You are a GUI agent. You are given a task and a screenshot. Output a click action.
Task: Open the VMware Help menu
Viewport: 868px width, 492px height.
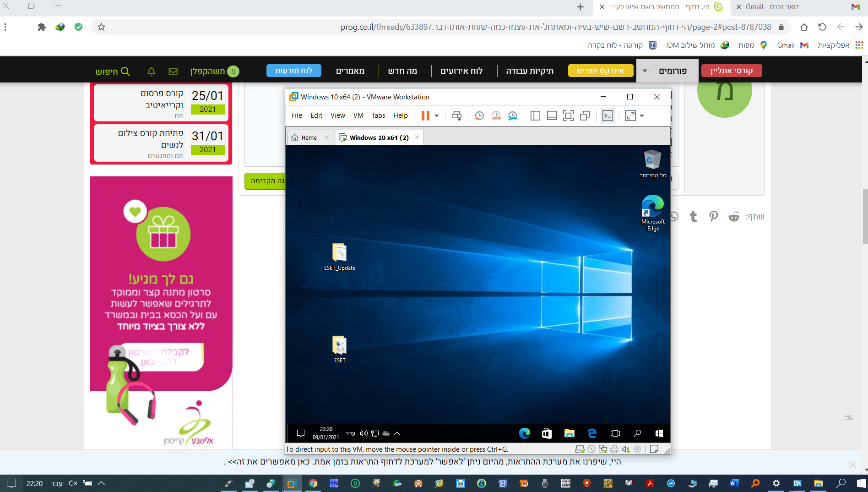[x=401, y=115]
